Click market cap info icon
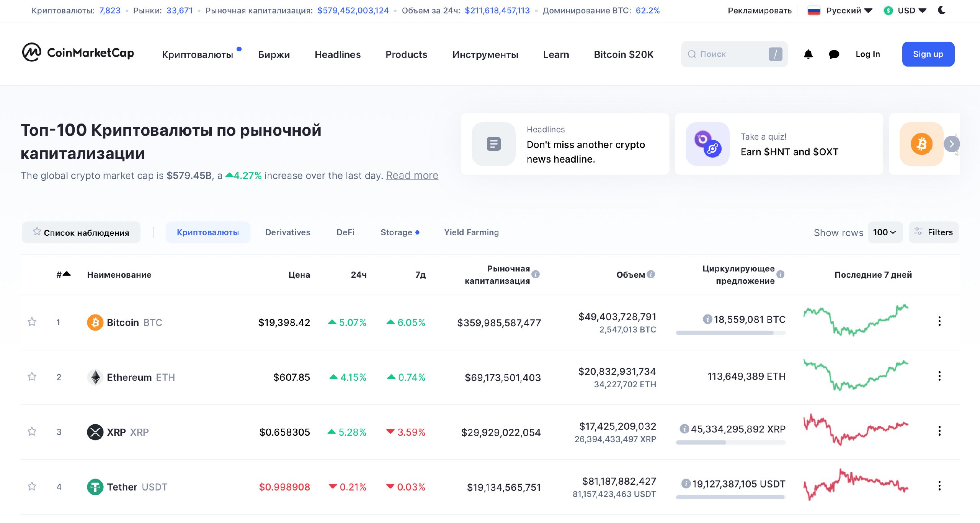980x523 pixels. click(536, 274)
